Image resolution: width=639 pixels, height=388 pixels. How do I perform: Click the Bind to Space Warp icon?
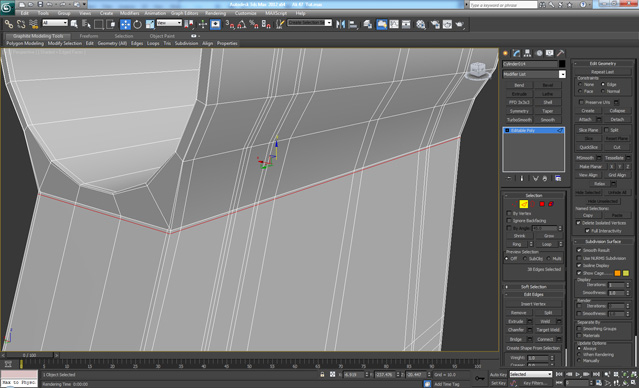33,24
